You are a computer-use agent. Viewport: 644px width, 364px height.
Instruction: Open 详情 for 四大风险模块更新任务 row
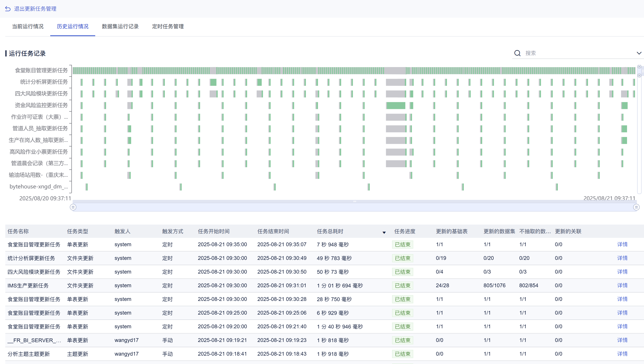[x=622, y=272]
